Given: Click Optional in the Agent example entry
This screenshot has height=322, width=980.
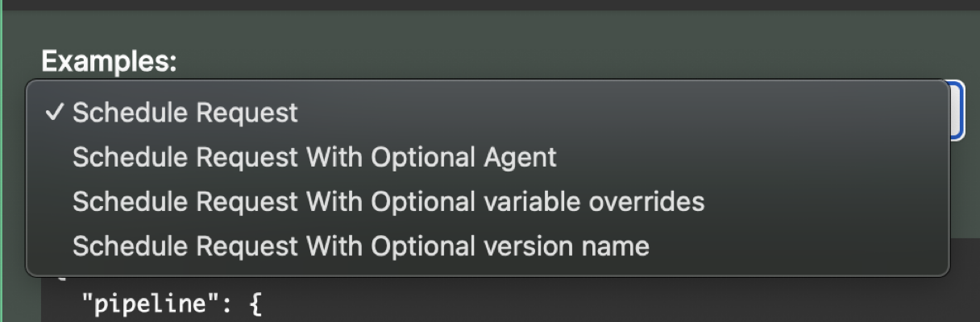Looking at the screenshot, I should coord(426,157).
